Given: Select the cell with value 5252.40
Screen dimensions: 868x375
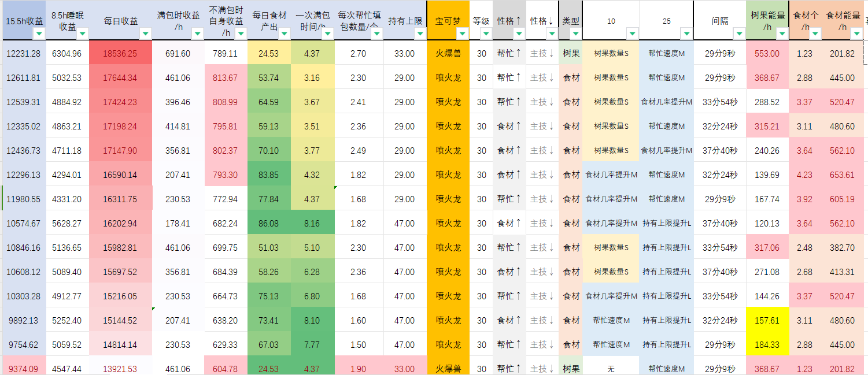Looking at the screenshot, I should (67, 320).
